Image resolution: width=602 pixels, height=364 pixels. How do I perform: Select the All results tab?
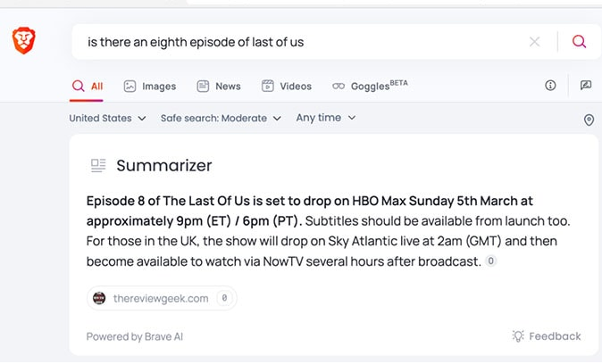[88, 87]
